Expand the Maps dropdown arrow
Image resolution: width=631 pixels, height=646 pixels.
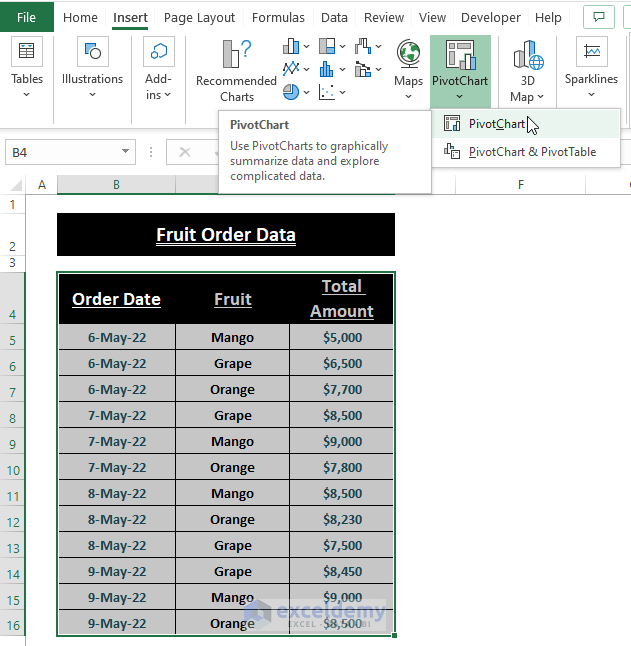pyautogui.click(x=408, y=96)
